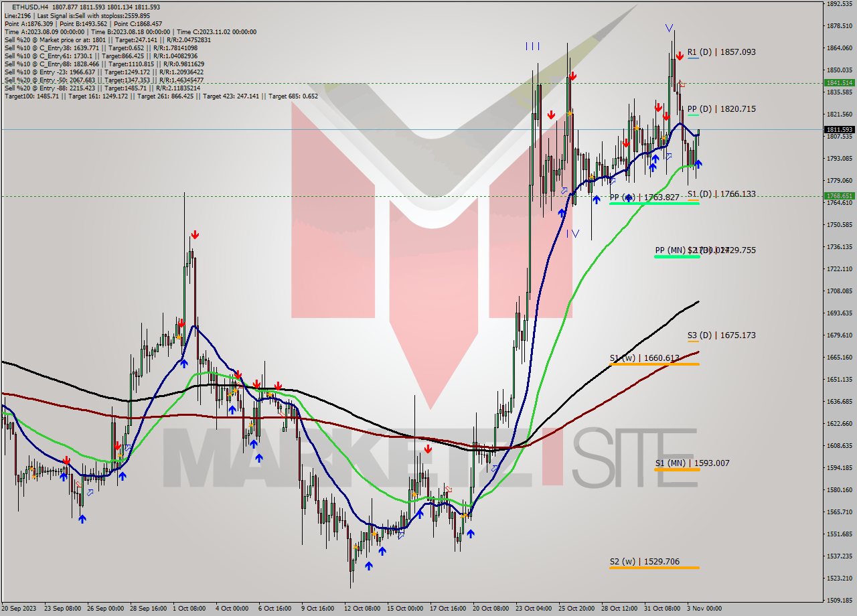The image size is (857, 616).
Task: Click the 'Sell %10 @ C_Entry38: 1639.771' line
Action: pyautogui.click(x=100, y=48)
